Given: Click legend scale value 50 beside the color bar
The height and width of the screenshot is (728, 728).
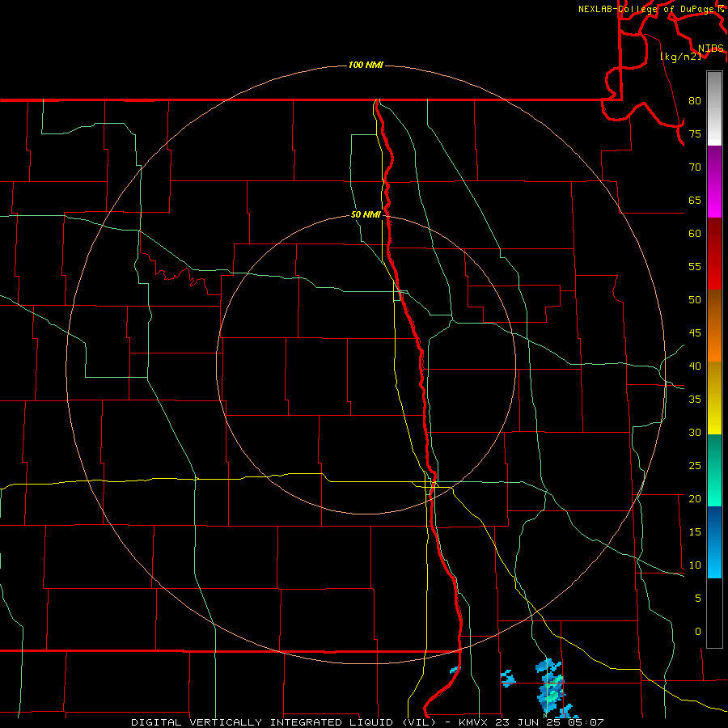Looking at the screenshot, I should click(695, 299).
